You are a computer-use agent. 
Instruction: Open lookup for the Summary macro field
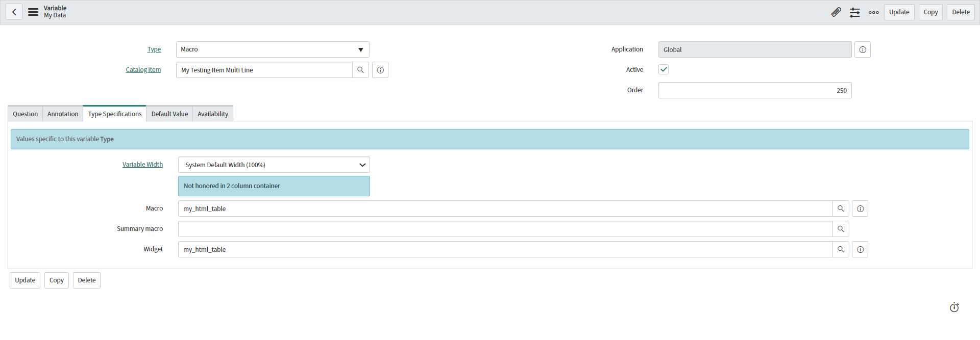tap(841, 229)
